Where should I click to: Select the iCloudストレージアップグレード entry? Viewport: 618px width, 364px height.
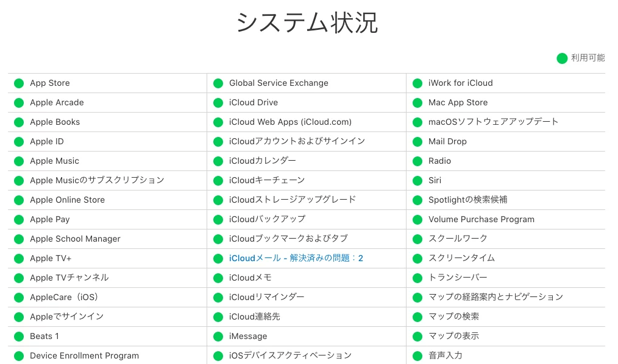click(x=293, y=200)
